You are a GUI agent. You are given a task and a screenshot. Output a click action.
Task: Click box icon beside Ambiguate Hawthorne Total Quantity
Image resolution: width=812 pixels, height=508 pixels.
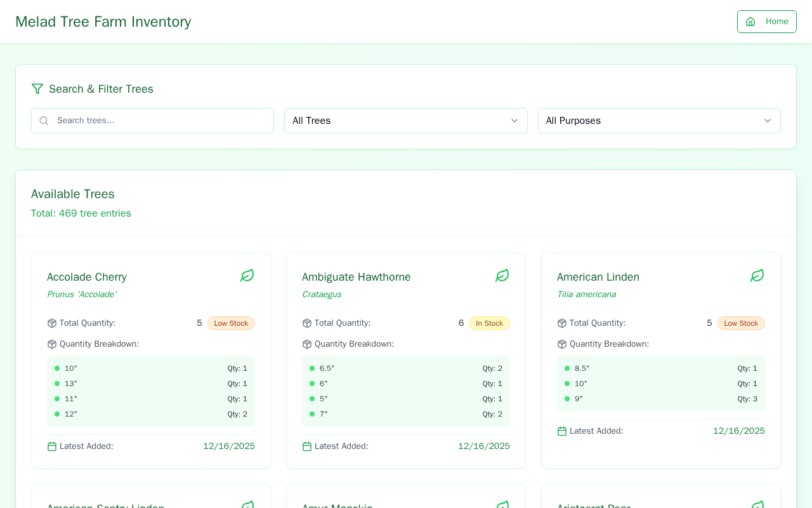point(307,323)
